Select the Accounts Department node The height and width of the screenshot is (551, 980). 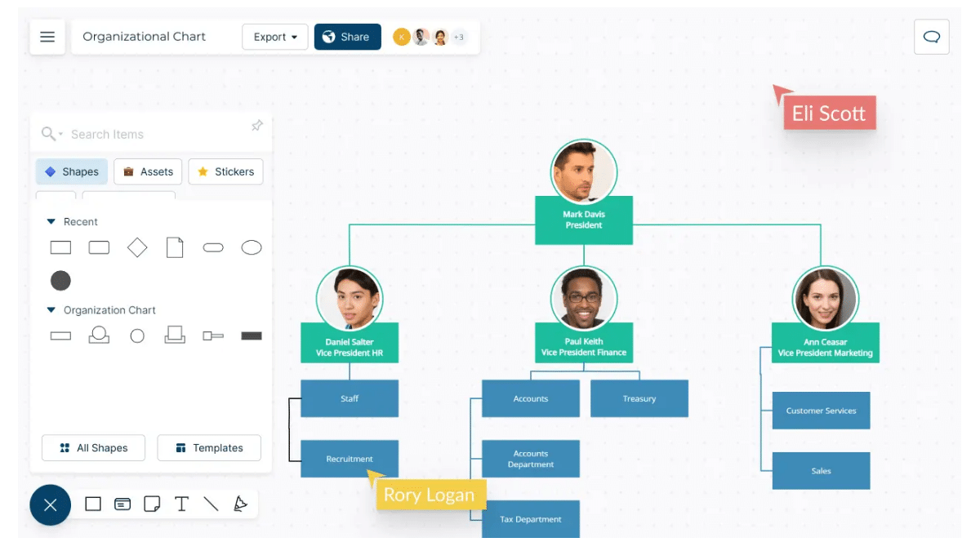click(531, 459)
